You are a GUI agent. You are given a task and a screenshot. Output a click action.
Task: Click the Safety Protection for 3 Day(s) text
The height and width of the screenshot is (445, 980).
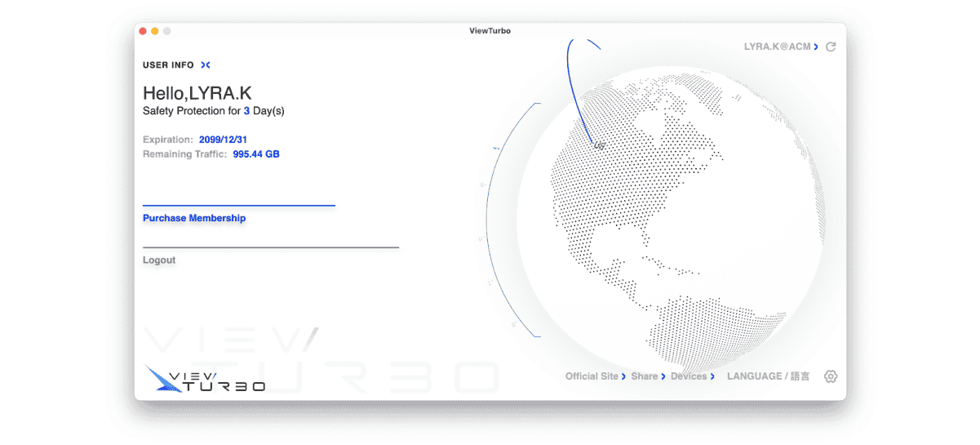(x=214, y=111)
